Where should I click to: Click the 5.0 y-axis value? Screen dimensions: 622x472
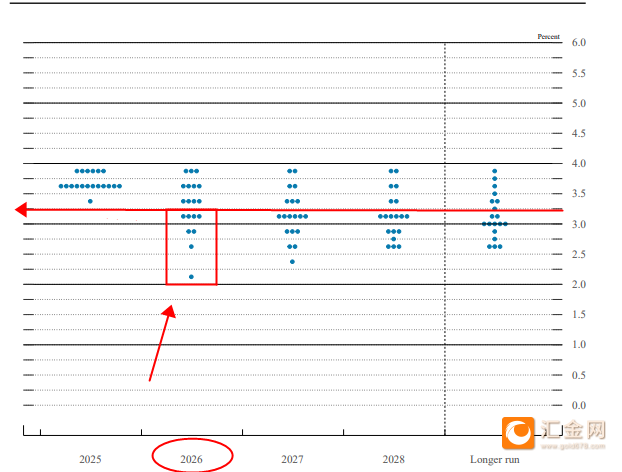point(579,104)
